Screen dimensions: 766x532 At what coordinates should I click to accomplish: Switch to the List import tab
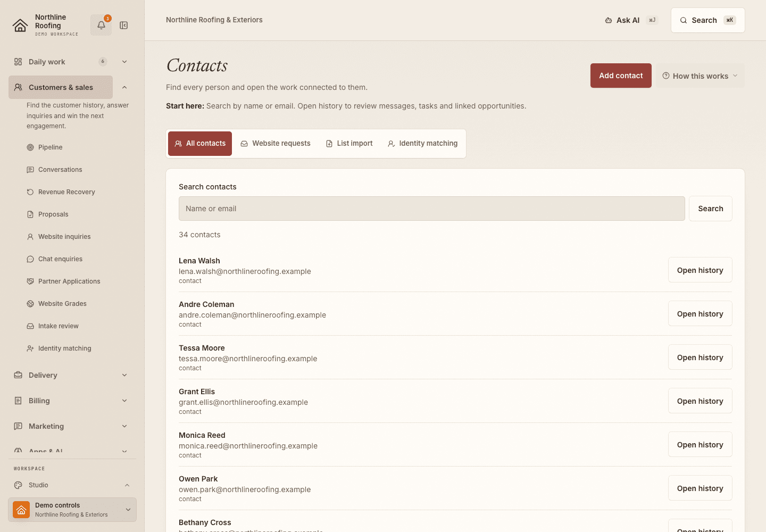click(x=349, y=144)
